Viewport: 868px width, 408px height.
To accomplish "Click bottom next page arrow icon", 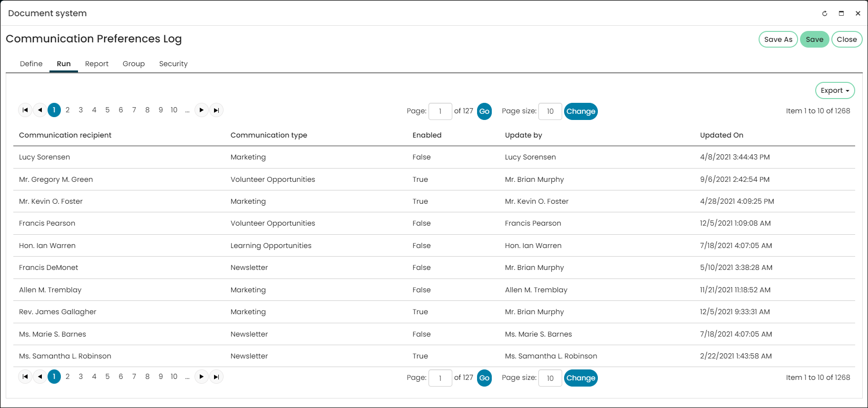I will tap(202, 377).
